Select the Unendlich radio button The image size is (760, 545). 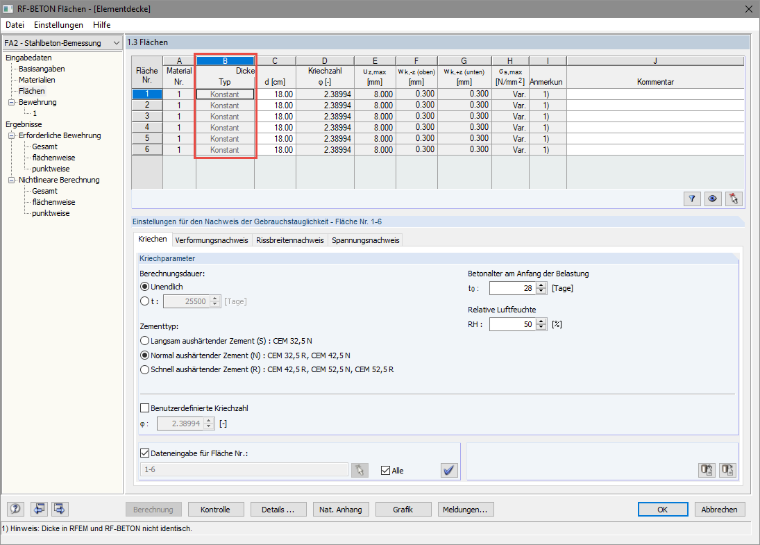tap(144, 287)
